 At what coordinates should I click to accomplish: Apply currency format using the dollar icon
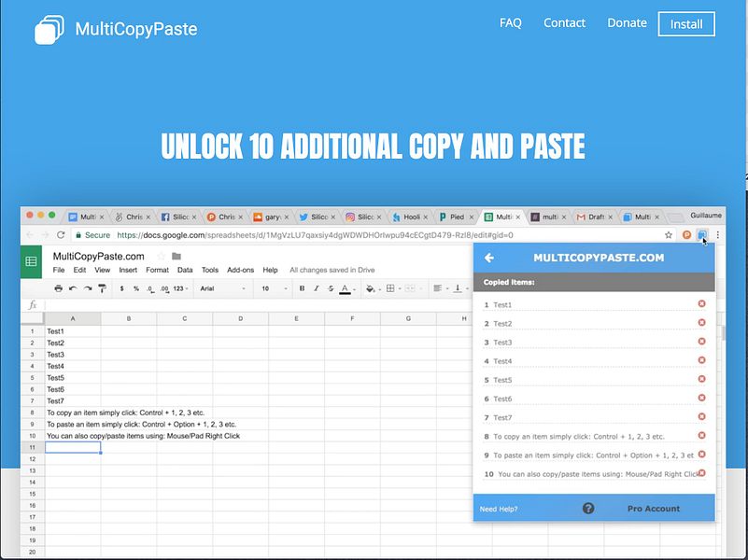point(120,288)
